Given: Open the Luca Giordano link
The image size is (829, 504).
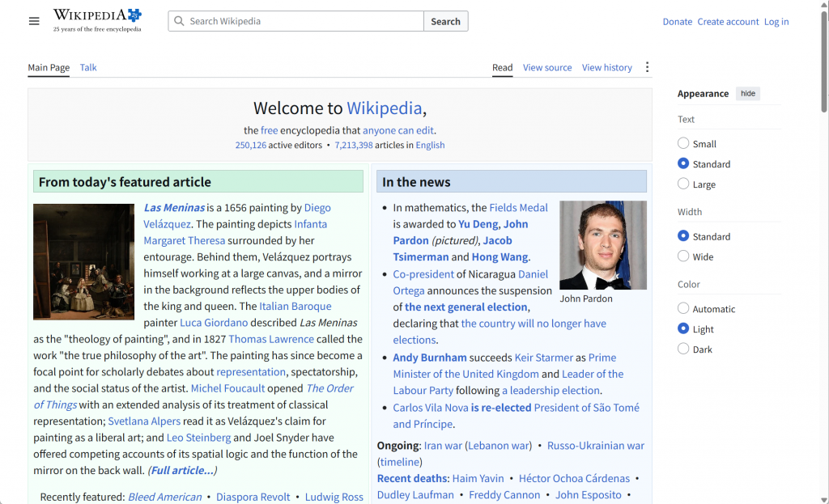Looking at the screenshot, I should [214, 323].
